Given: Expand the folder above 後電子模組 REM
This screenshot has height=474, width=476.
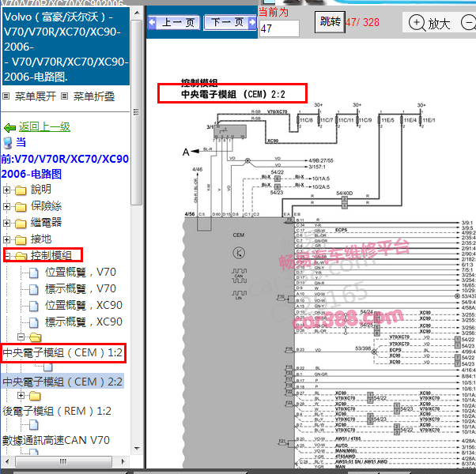Looking at the screenshot, I should pyautogui.click(x=21, y=396).
